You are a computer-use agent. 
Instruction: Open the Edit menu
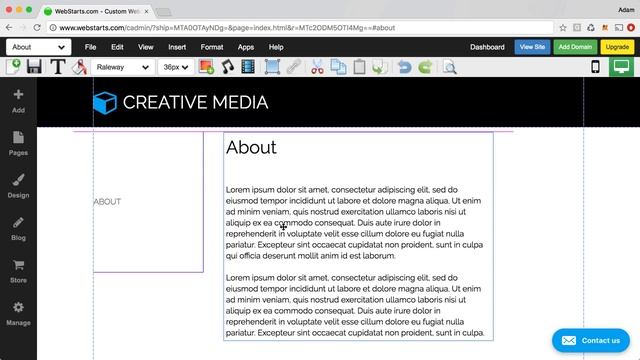point(117,47)
